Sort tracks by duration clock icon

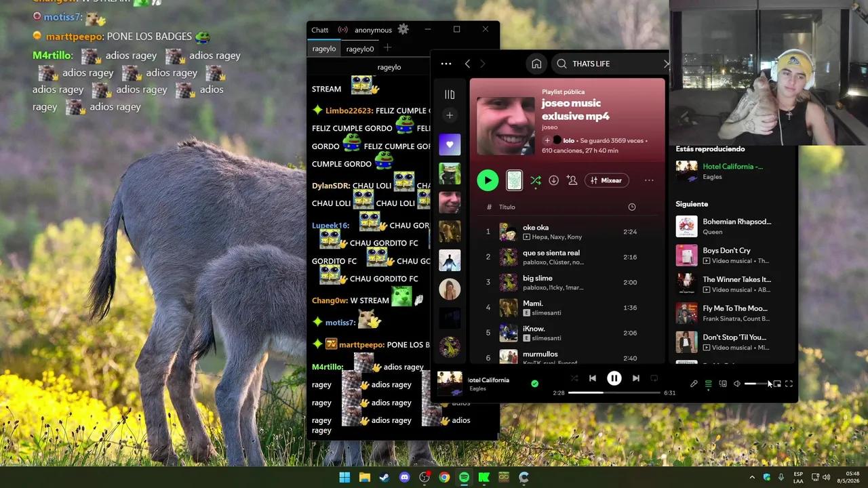point(632,207)
